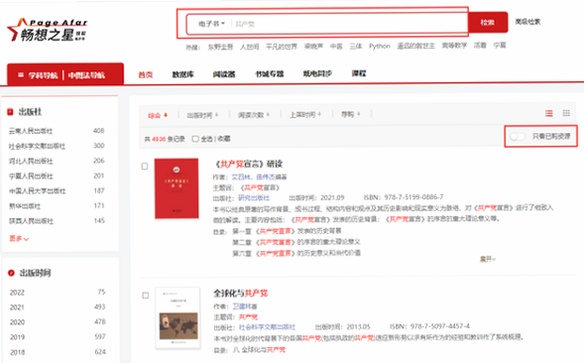Toggle 只看已购资源 switch
The height and width of the screenshot is (363, 585).
pyautogui.click(x=517, y=137)
